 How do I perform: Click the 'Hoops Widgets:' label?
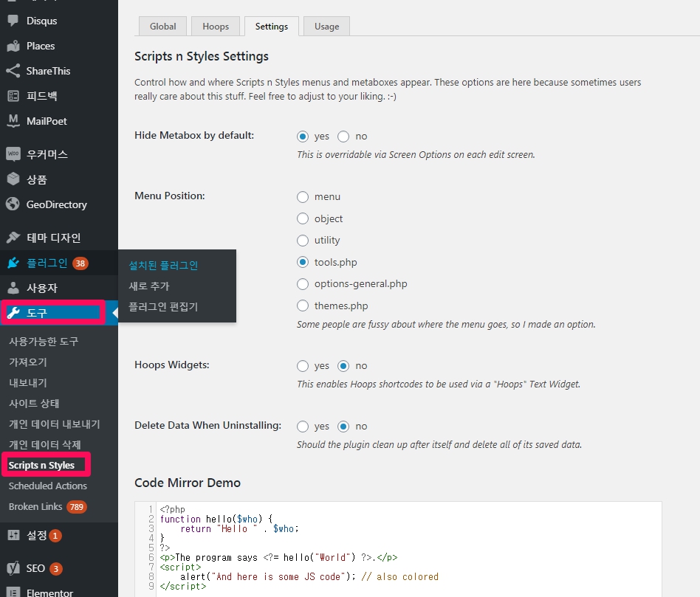172,365
